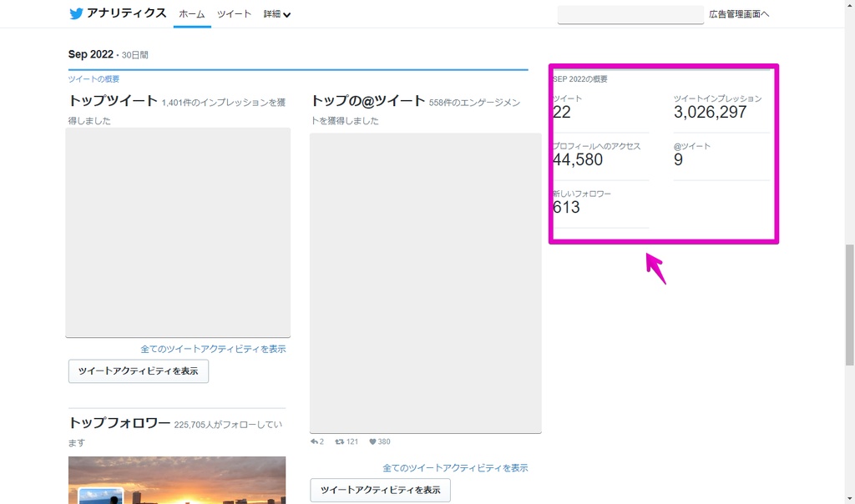Image resolution: width=855 pixels, height=504 pixels.
Task: Click the ツイートインプレッション label
Action: tap(717, 98)
